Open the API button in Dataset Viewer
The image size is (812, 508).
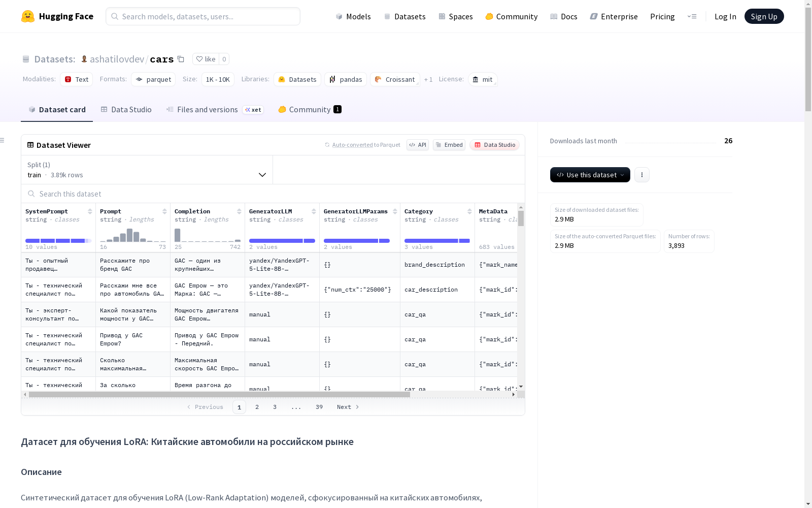tap(418, 145)
